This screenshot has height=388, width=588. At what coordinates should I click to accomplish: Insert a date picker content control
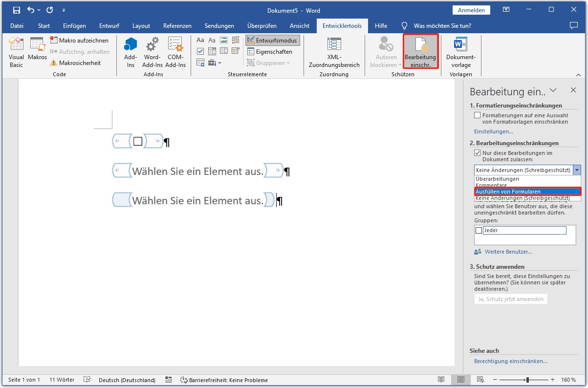(236, 50)
